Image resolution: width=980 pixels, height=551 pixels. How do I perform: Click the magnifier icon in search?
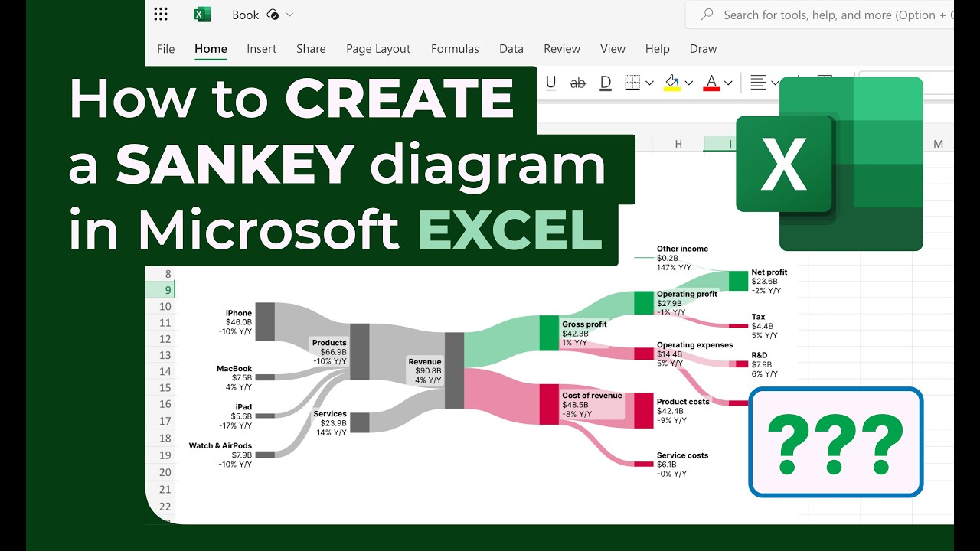[707, 15]
